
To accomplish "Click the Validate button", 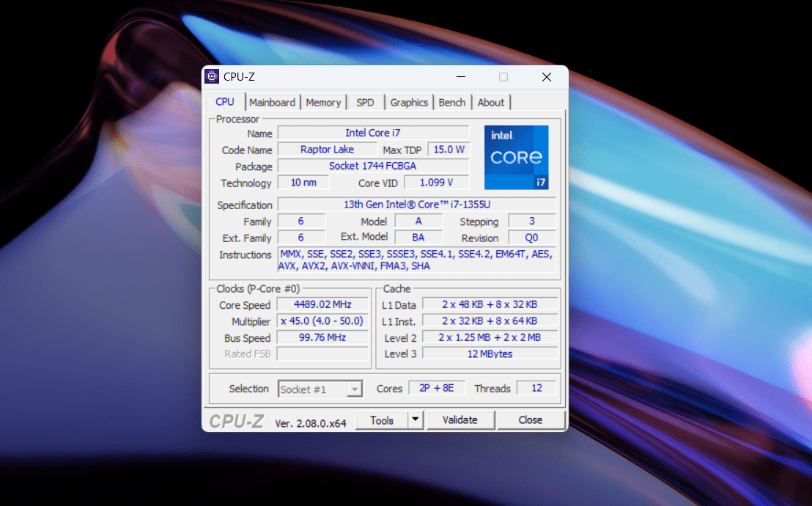I will pos(459,420).
